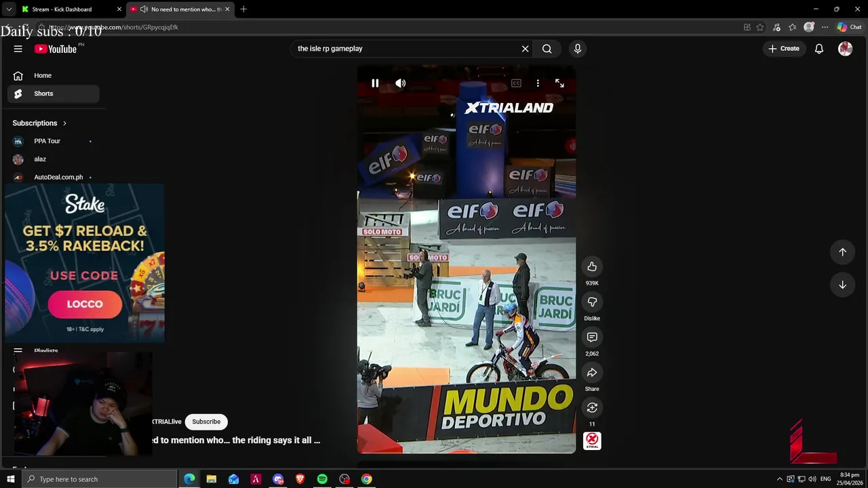Open Home in the YouTube sidebar
The width and height of the screenshot is (868, 488).
(x=53, y=76)
